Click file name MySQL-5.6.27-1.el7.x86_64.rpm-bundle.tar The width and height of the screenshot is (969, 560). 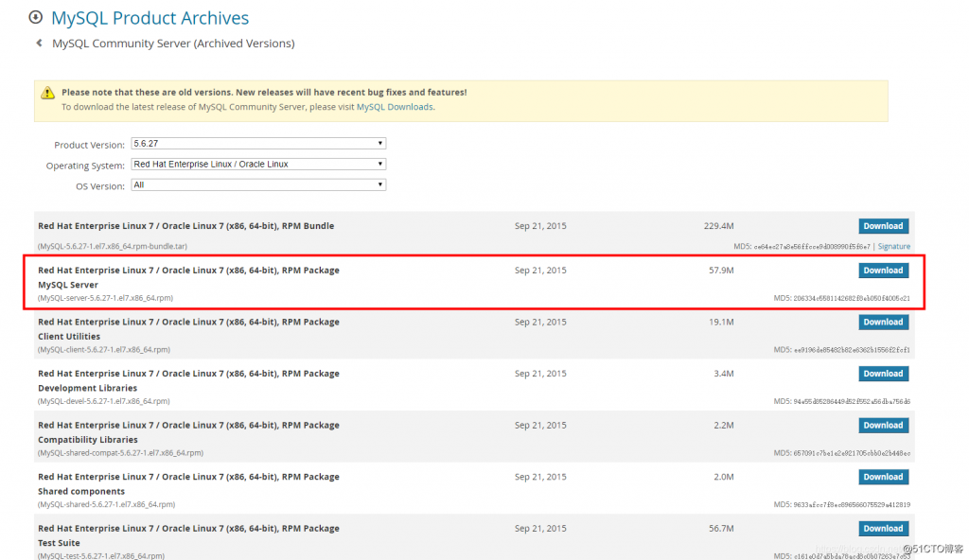pos(113,246)
